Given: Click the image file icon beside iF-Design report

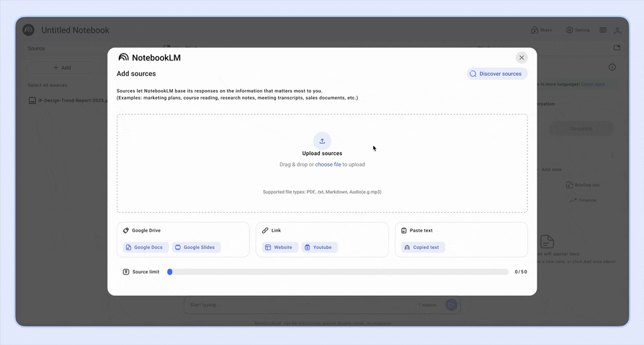Looking at the screenshot, I should point(32,101).
